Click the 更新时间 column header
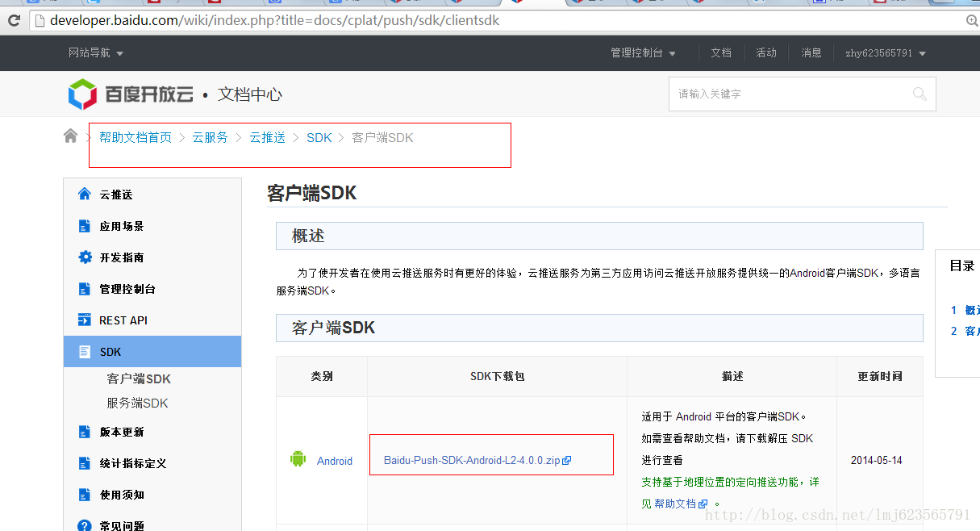The height and width of the screenshot is (531, 980). pos(880,376)
